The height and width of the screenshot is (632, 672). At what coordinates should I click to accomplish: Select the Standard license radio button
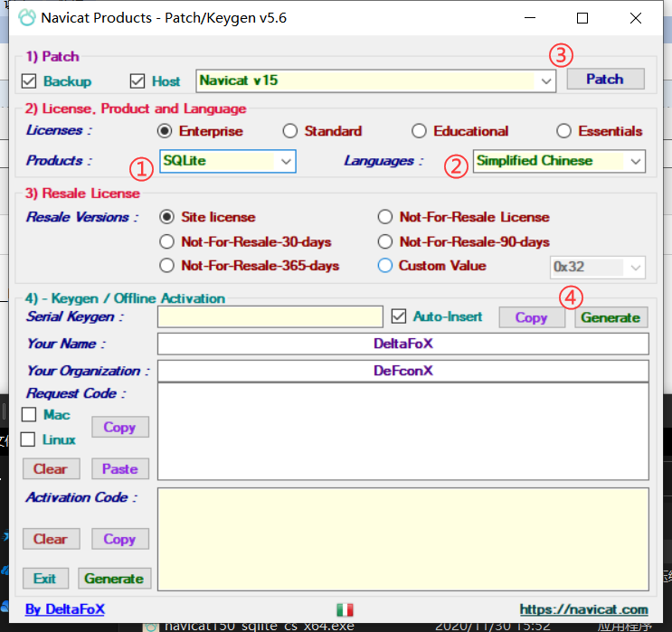pos(290,131)
